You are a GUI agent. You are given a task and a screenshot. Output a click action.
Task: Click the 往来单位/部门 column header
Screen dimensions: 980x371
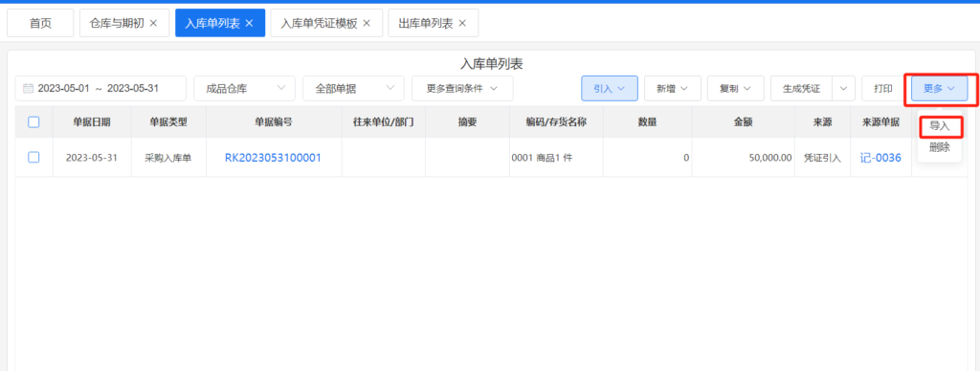(x=383, y=122)
